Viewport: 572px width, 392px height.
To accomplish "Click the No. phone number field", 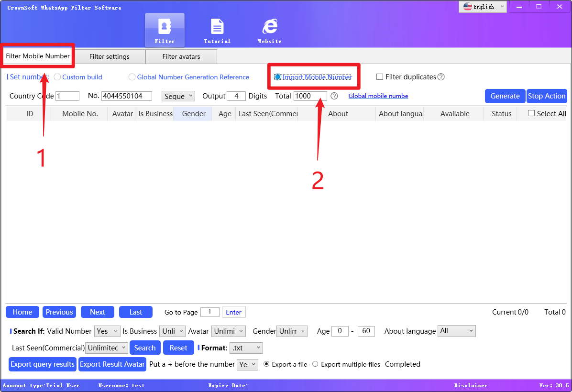I will point(127,96).
